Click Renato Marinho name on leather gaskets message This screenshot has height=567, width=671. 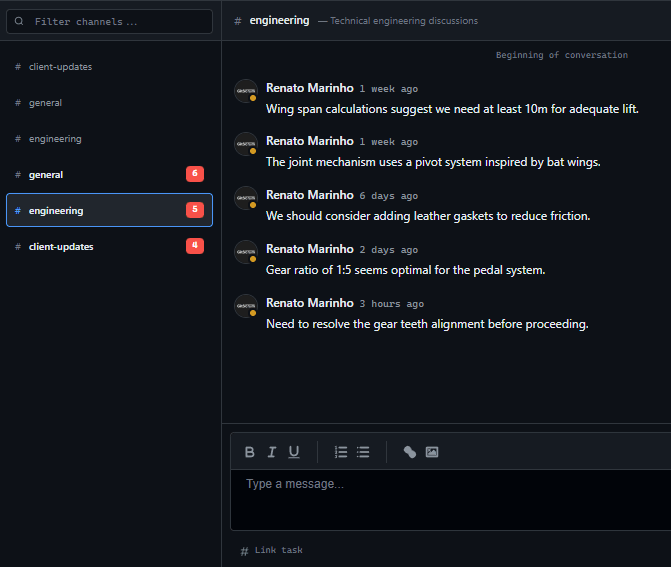click(x=310, y=195)
